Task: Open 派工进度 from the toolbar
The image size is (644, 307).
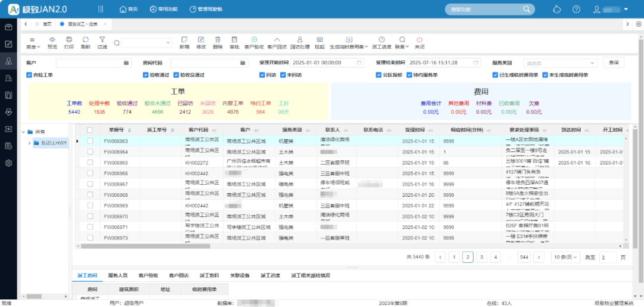Action: (382, 39)
